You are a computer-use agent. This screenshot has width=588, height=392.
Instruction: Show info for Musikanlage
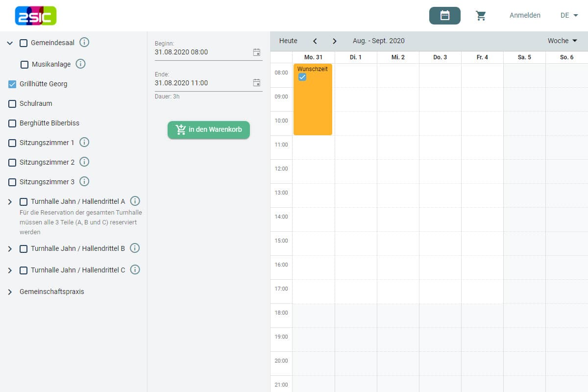click(x=81, y=64)
